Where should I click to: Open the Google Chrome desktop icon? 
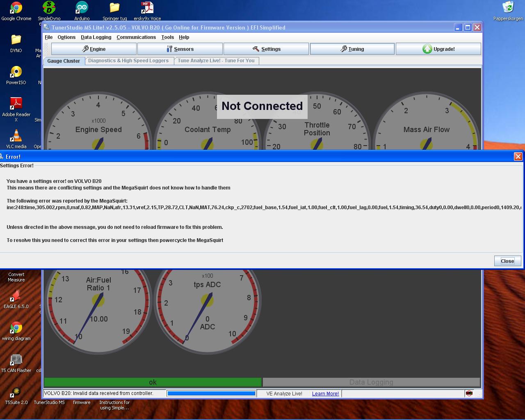tap(16, 11)
